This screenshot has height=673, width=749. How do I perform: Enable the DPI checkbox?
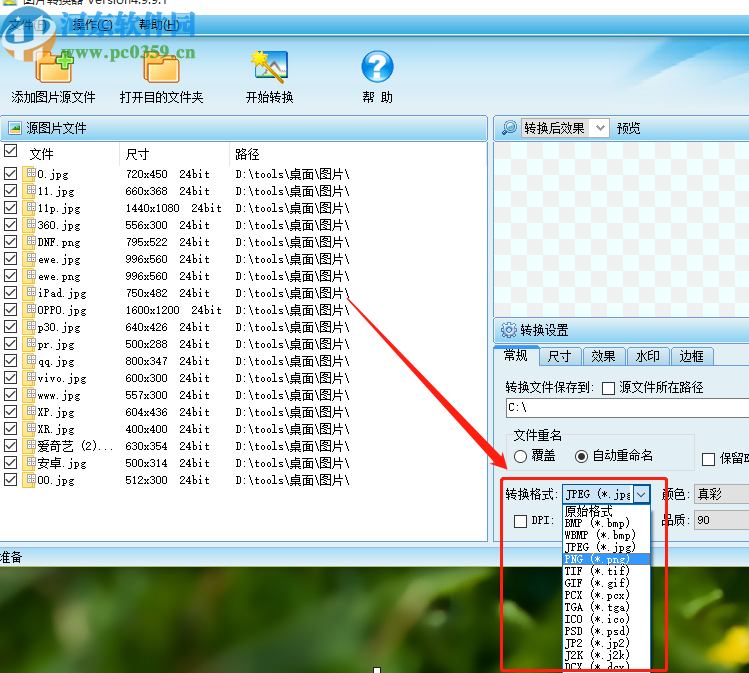click(521, 521)
